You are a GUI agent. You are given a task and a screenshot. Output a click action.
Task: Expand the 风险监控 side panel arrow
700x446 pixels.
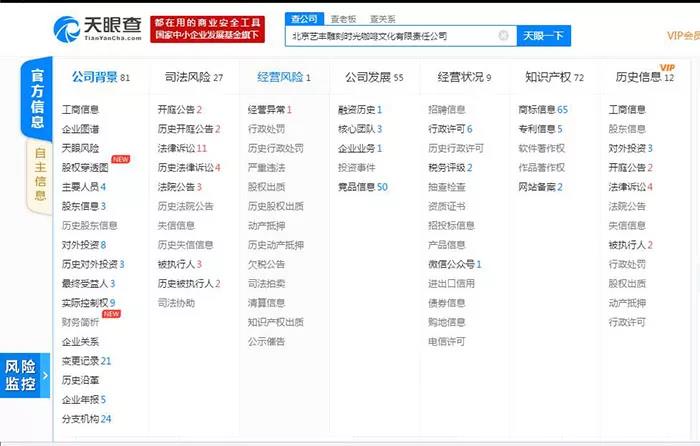pos(45,375)
